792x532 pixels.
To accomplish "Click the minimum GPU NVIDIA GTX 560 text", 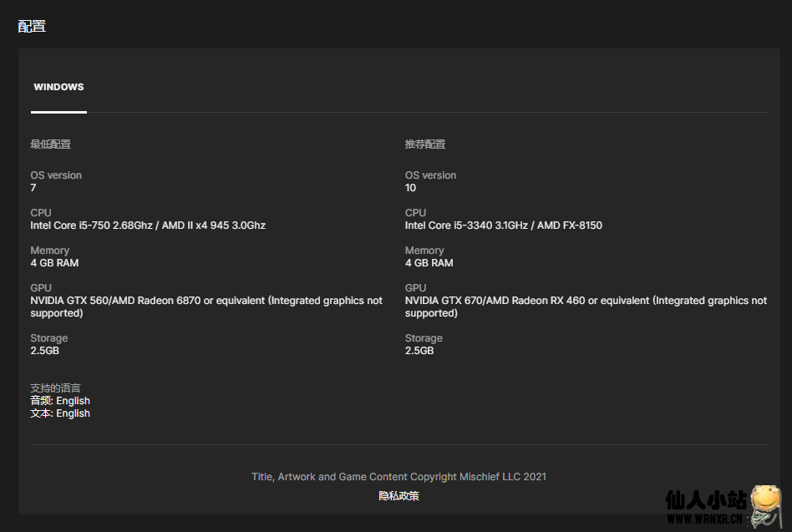I will pyautogui.click(x=206, y=301).
